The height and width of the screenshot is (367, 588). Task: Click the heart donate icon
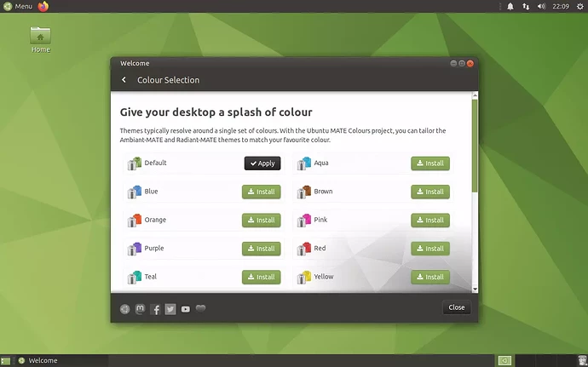point(200,308)
